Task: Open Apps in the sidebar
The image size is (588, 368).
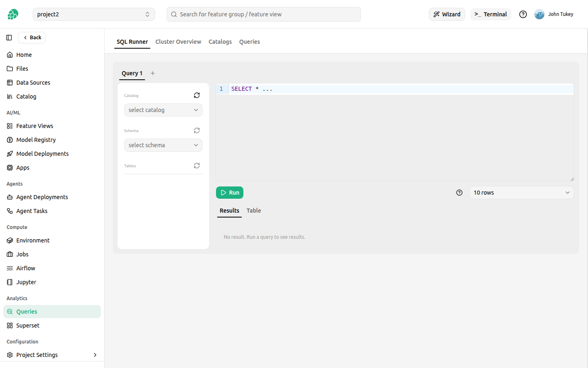Action: pos(52,168)
